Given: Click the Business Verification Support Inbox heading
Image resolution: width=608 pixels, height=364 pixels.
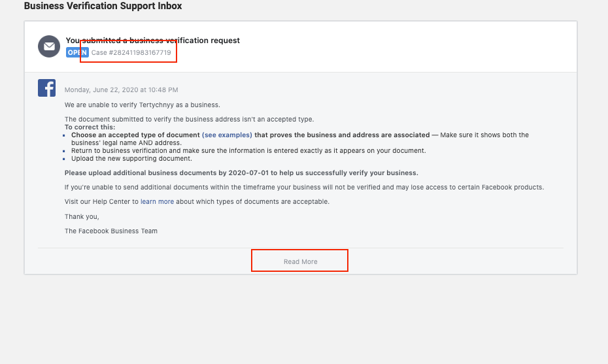Looking at the screenshot, I should tap(103, 6).
